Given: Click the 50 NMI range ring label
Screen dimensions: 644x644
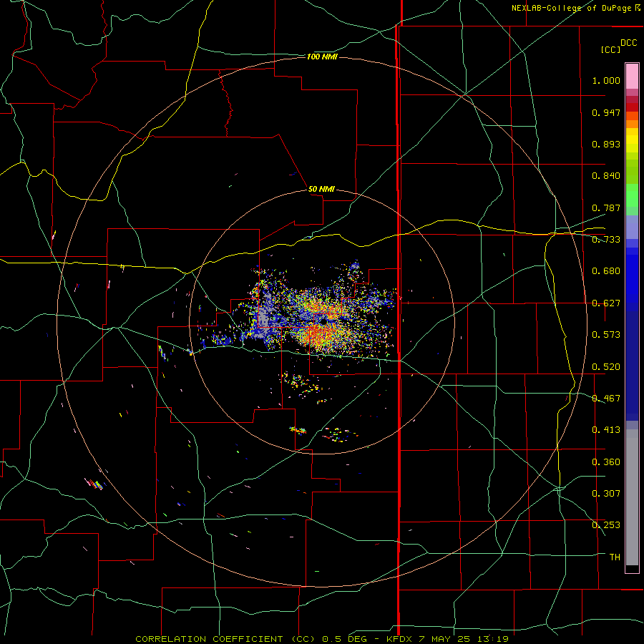Looking at the screenshot, I should coord(321,189).
